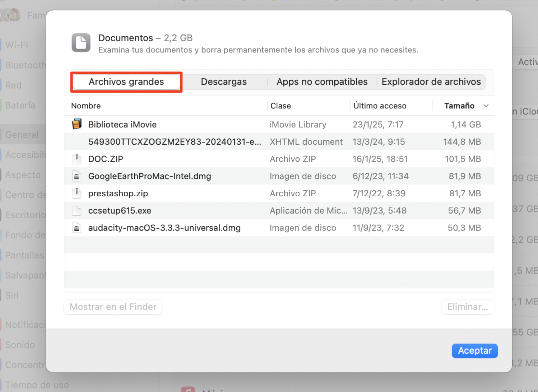Click the audacity-macOS disk image icon
Image resolution: width=538 pixels, height=392 pixels.
point(76,228)
